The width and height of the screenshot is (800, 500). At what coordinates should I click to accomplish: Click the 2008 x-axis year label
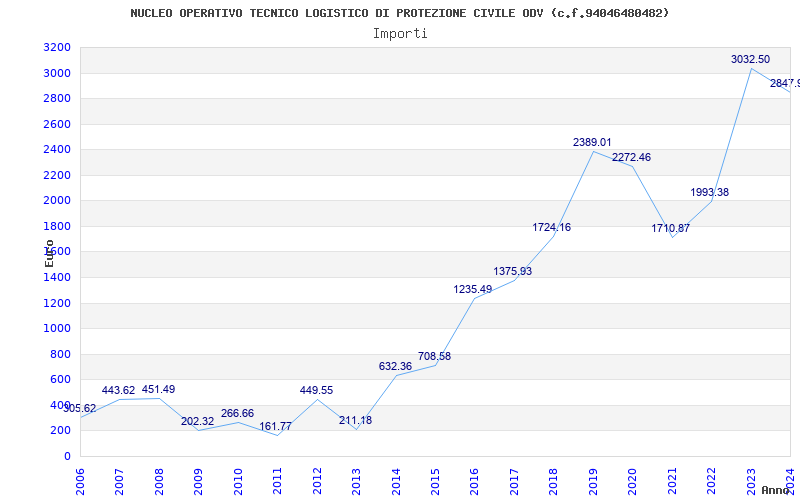[x=159, y=482]
